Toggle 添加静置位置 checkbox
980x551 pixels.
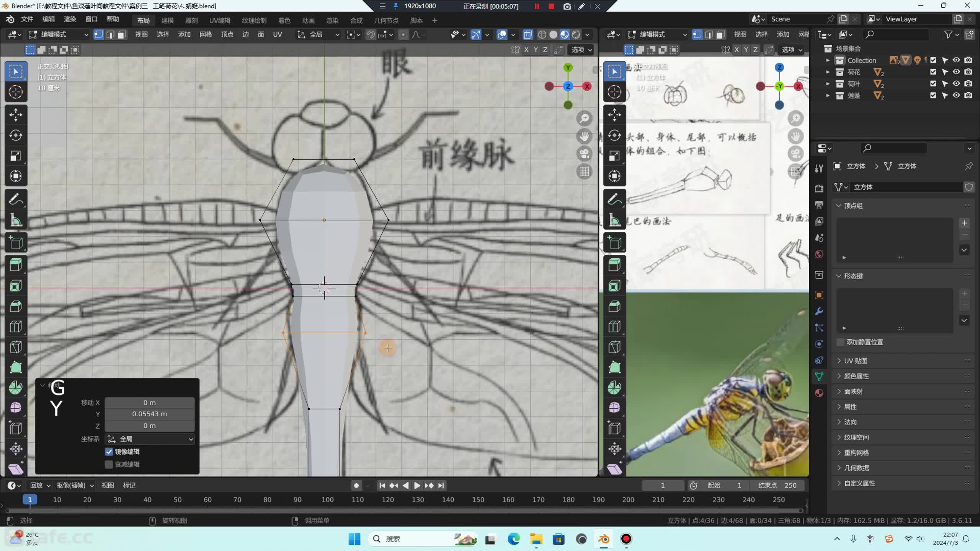click(x=840, y=342)
